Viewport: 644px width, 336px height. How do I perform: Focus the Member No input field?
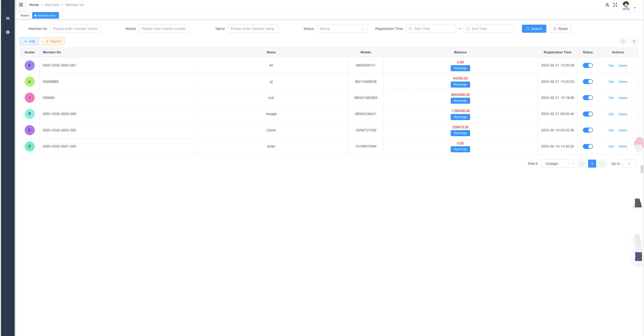click(x=75, y=29)
